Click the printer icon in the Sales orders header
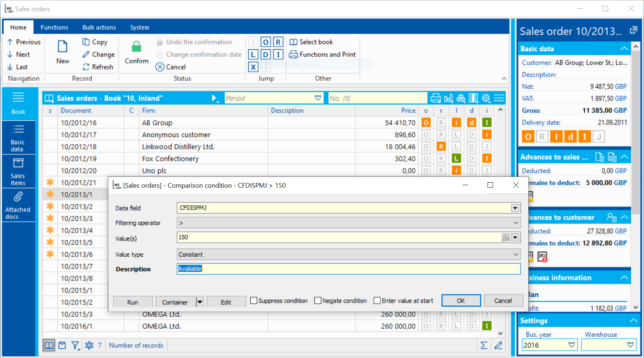644x358 pixels. point(436,98)
